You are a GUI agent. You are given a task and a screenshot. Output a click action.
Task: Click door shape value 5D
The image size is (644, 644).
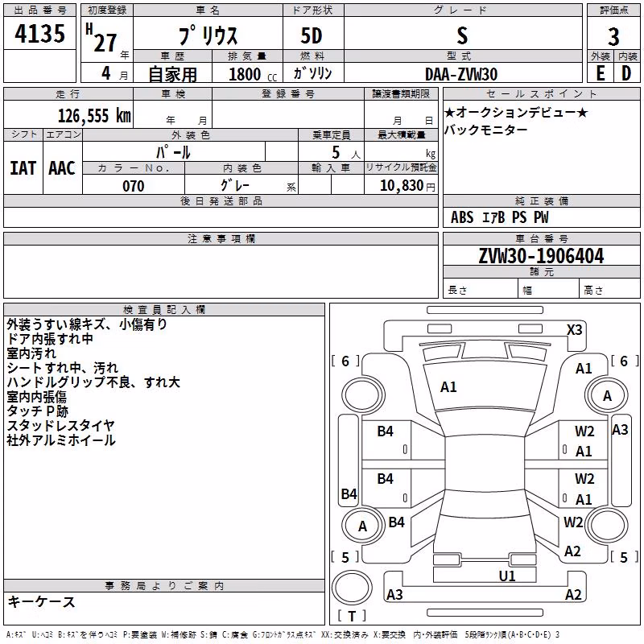pos(312,35)
